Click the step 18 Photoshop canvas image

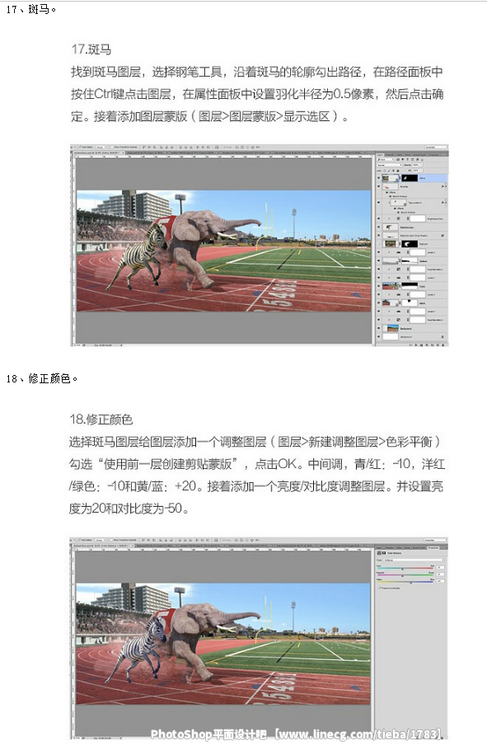pyautogui.click(x=223, y=644)
